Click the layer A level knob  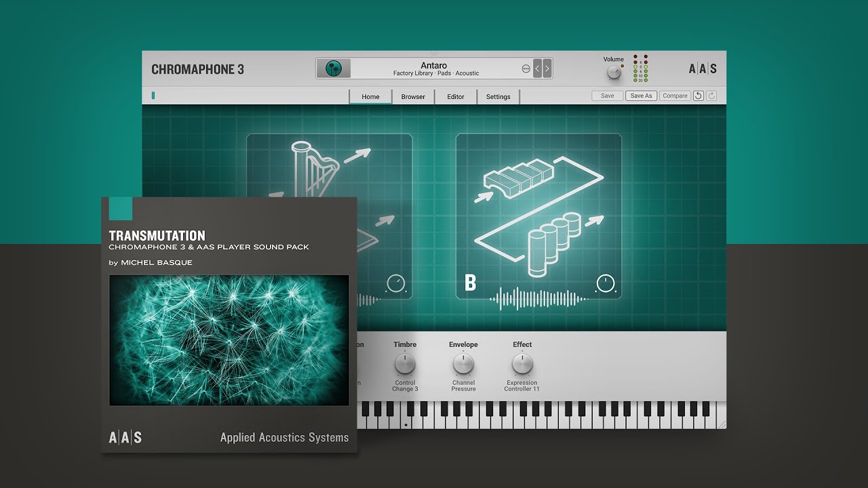point(395,283)
